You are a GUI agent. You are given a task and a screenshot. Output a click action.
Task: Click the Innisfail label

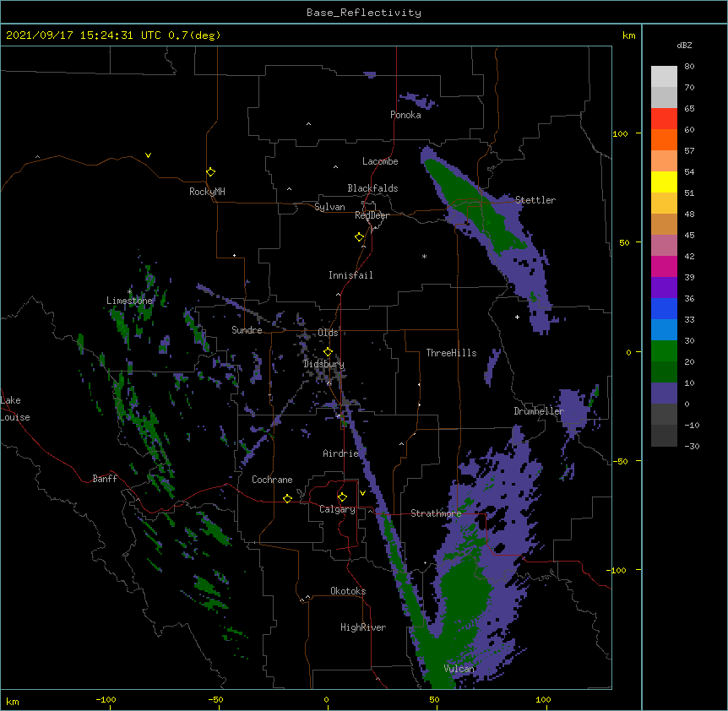coord(350,275)
